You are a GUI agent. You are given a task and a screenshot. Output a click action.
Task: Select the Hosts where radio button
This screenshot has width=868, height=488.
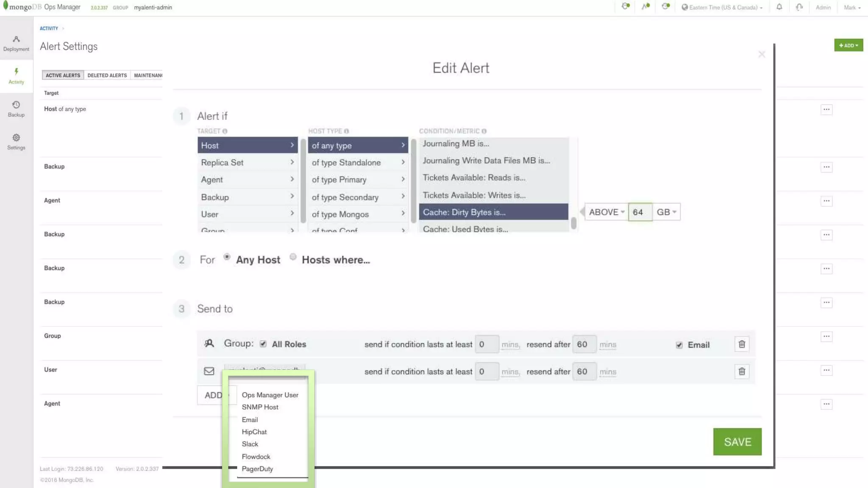point(293,257)
